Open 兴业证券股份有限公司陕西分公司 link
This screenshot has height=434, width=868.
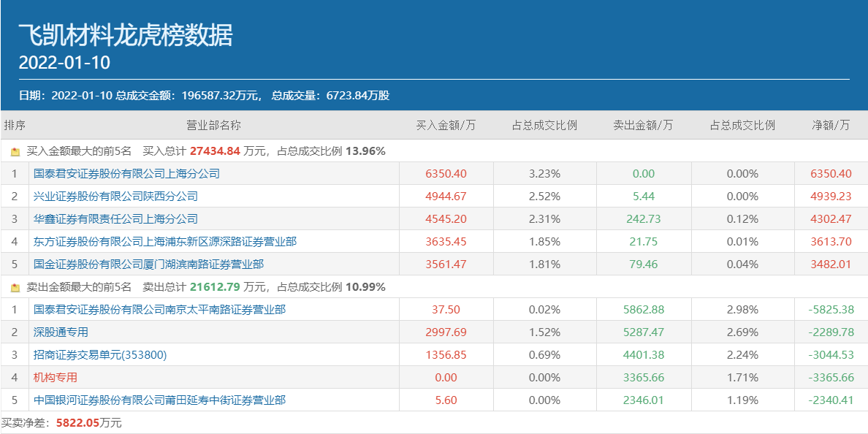click(115, 197)
